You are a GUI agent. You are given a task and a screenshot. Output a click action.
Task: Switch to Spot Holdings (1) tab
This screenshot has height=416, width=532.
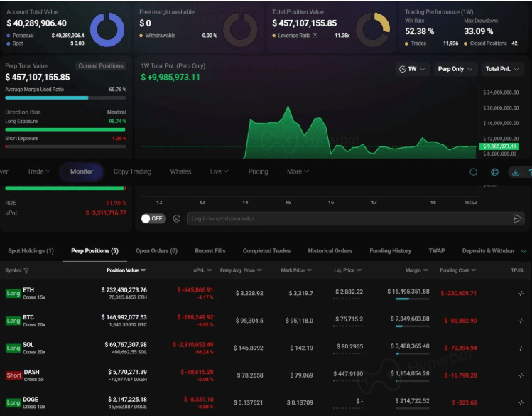31,251
